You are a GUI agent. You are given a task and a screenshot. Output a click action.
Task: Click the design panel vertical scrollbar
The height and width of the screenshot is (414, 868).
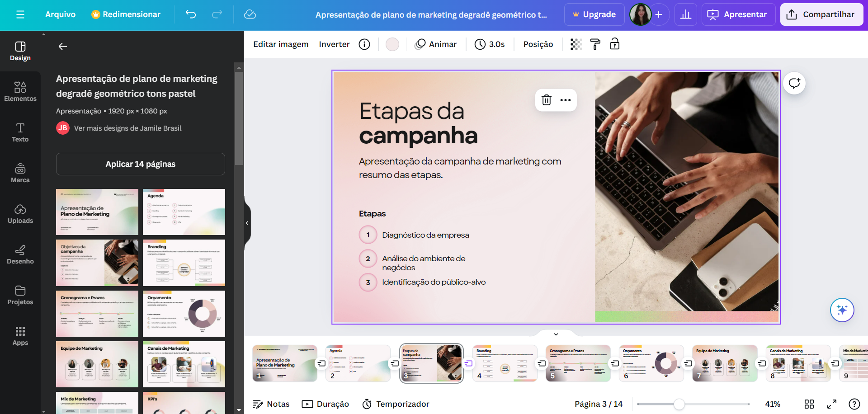point(239,118)
